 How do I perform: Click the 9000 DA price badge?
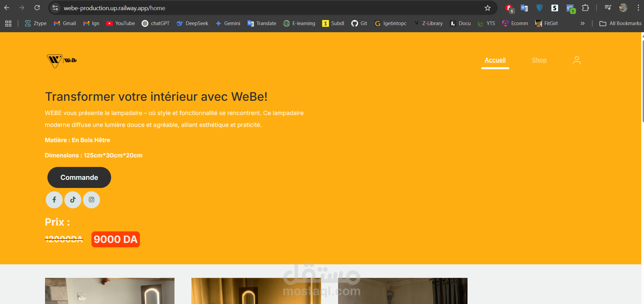pyautogui.click(x=116, y=240)
